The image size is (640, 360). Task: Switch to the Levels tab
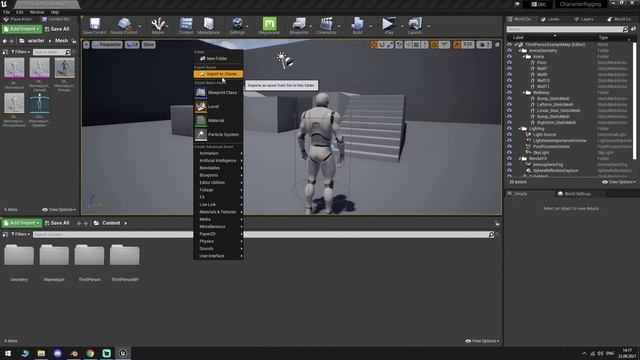(550, 19)
